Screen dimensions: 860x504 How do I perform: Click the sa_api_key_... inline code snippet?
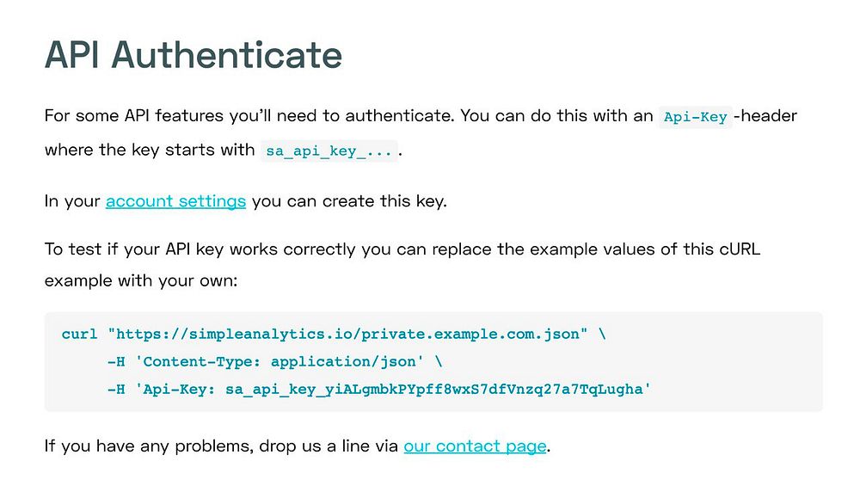(x=329, y=151)
